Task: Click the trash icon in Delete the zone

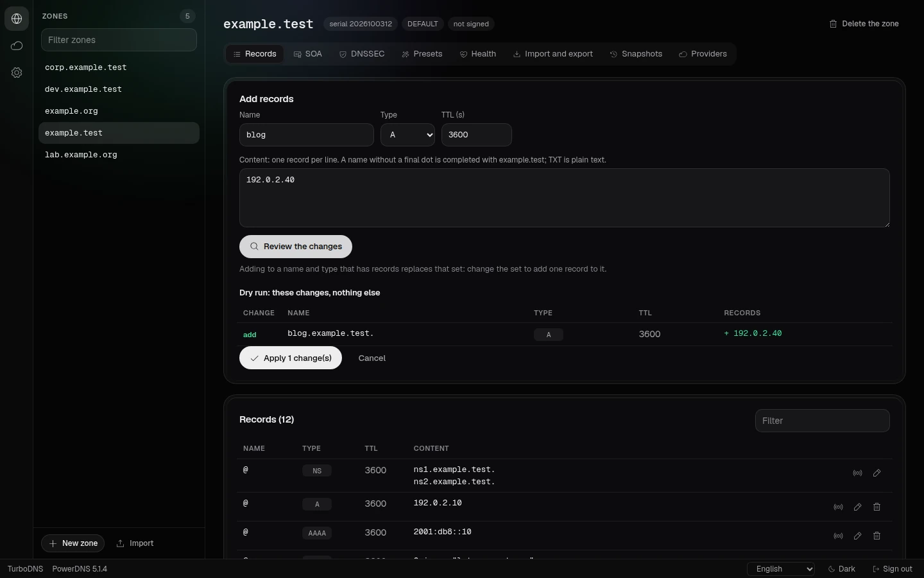Action: [x=833, y=24]
